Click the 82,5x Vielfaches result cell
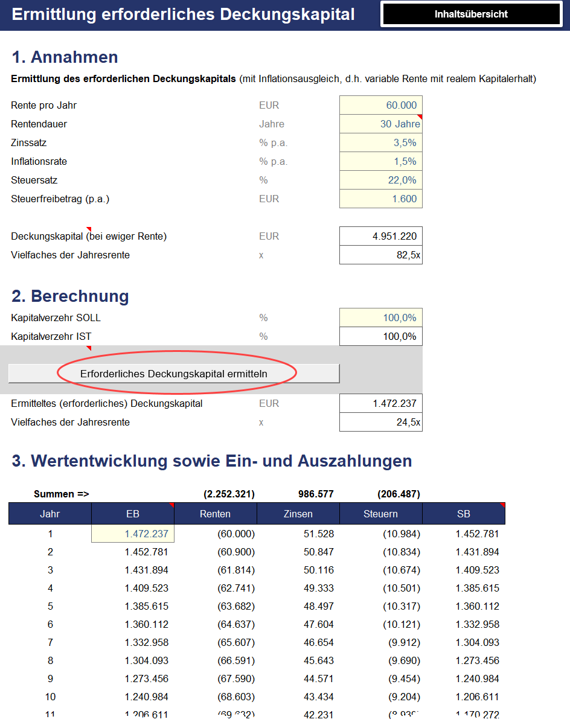 pos(381,255)
